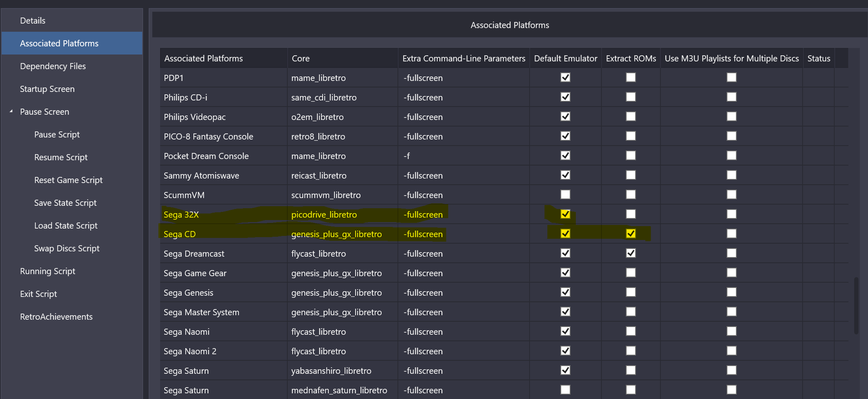Select Load State Script
Image resolution: width=868 pixels, height=399 pixels.
[x=66, y=226]
